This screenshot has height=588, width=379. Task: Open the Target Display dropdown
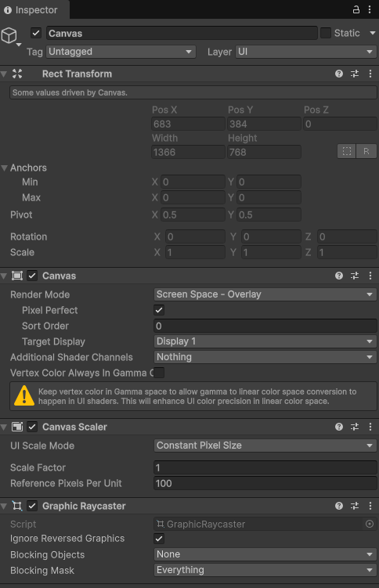point(265,341)
